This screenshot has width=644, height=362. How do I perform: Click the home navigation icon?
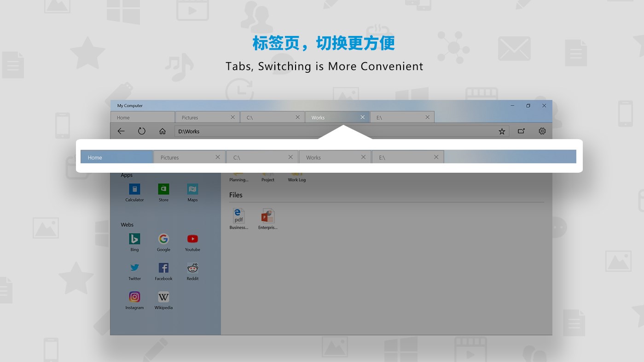[x=162, y=131]
